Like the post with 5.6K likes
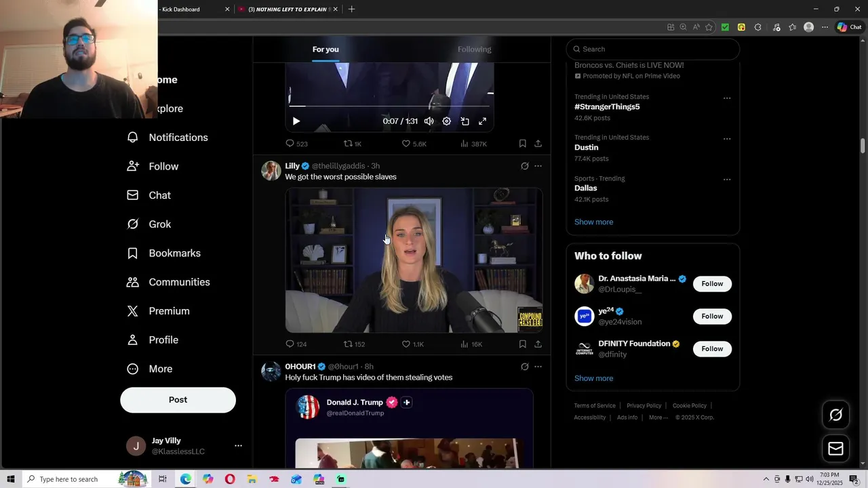Screen dimensions: 868x488 point(414,144)
